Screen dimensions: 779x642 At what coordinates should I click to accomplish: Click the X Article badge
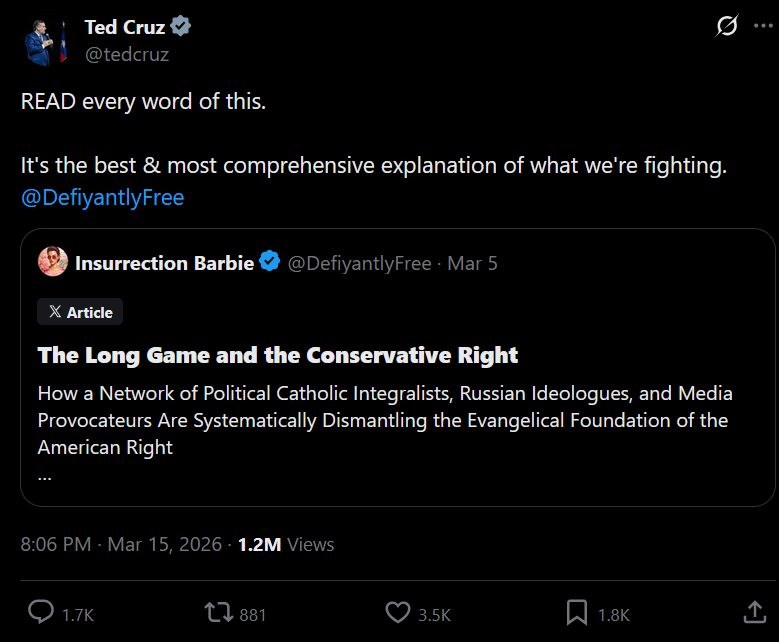(80, 312)
